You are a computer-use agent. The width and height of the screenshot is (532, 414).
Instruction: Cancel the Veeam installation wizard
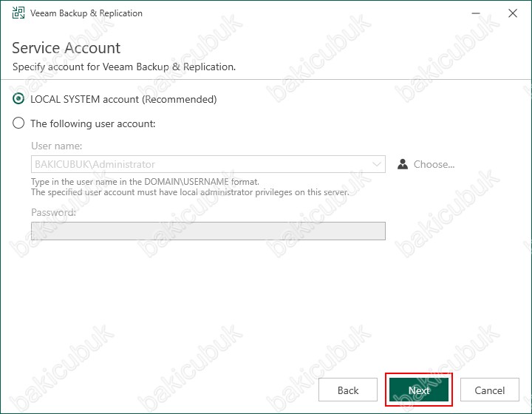[490, 390]
